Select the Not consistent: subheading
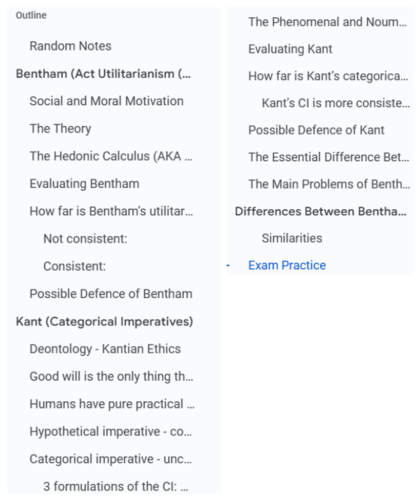The height and width of the screenshot is (500, 420). (x=85, y=239)
